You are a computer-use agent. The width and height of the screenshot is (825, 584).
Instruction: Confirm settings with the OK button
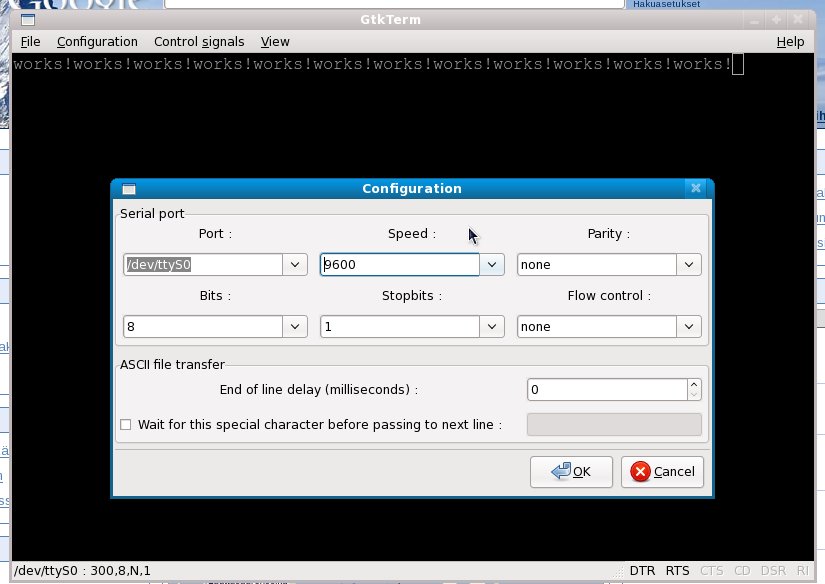coord(571,472)
